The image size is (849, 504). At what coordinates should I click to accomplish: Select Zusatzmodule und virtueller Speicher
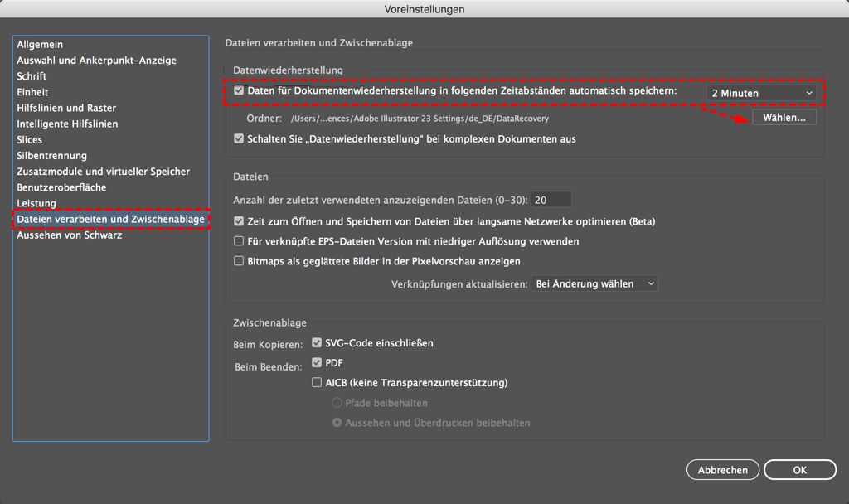pos(103,172)
